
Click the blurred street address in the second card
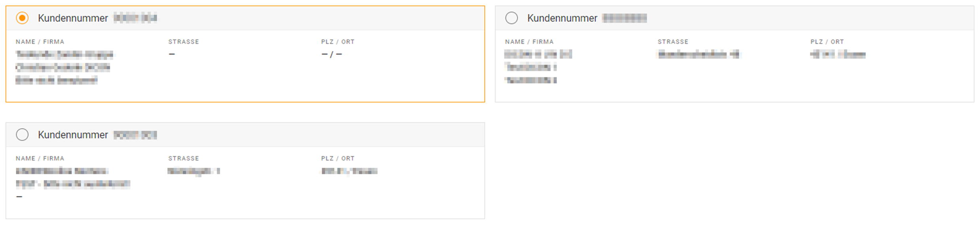coord(698,54)
